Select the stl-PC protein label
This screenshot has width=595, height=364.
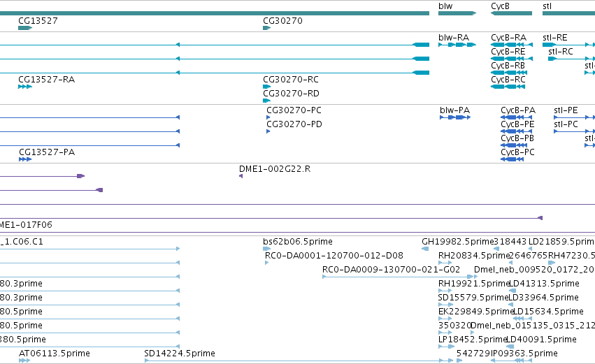566,124
